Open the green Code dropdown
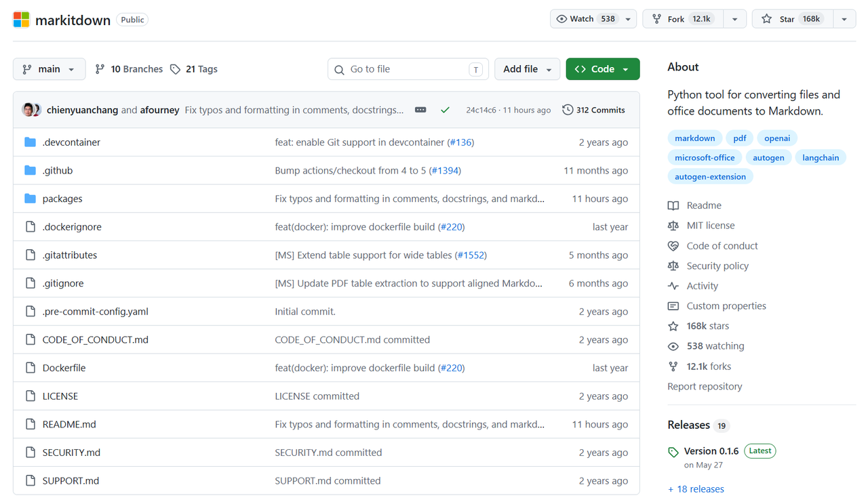The height and width of the screenshot is (500, 868). [603, 69]
